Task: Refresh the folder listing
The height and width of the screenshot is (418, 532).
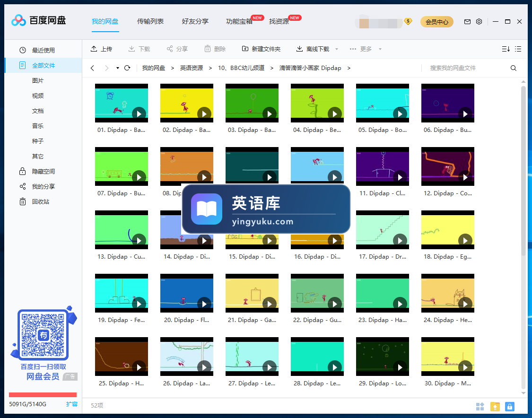Action: 127,68
